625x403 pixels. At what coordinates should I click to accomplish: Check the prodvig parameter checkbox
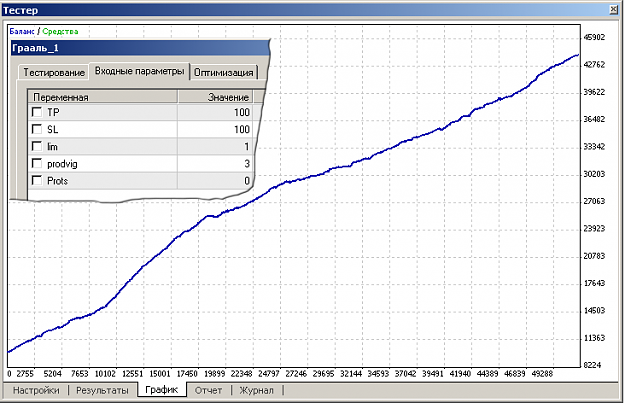point(37,163)
